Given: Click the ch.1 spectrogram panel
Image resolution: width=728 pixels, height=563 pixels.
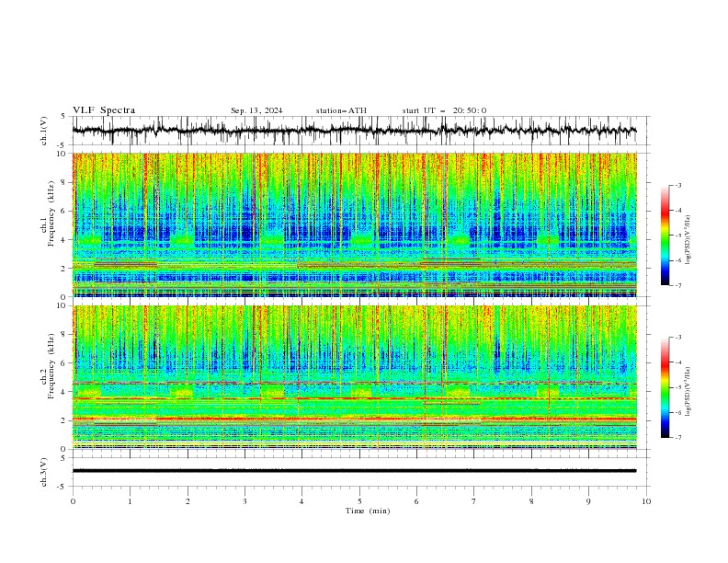Looking at the screenshot, I should [x=354, y=224].
